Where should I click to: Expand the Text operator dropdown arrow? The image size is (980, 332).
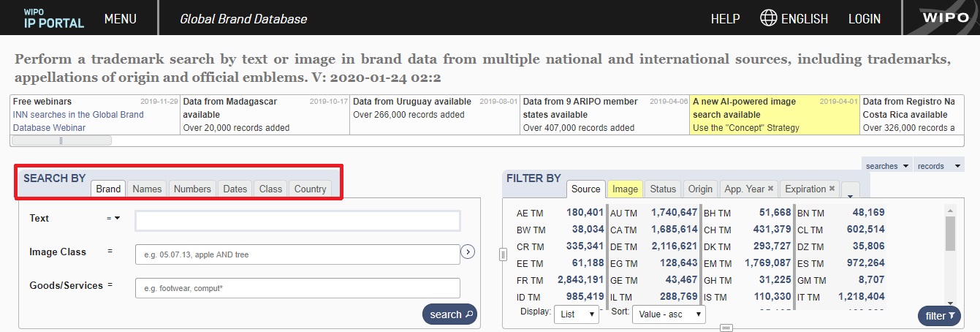pos(116,218)
